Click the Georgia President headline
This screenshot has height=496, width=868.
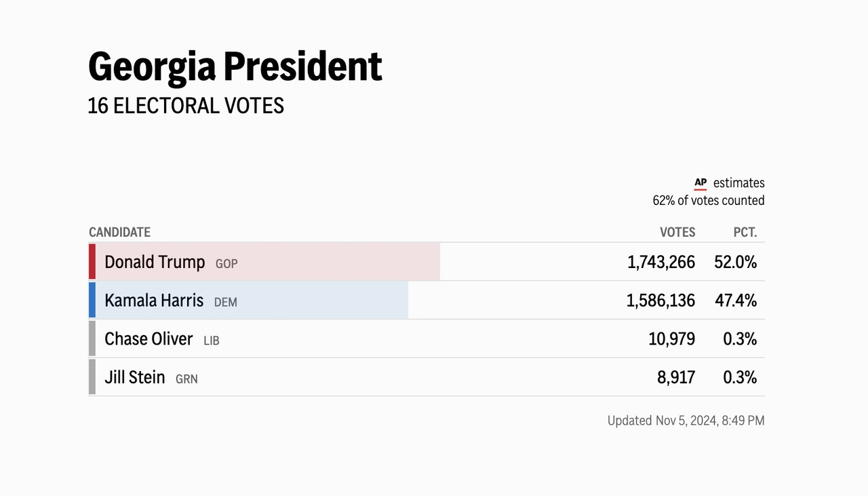click(x=235, y=66)
